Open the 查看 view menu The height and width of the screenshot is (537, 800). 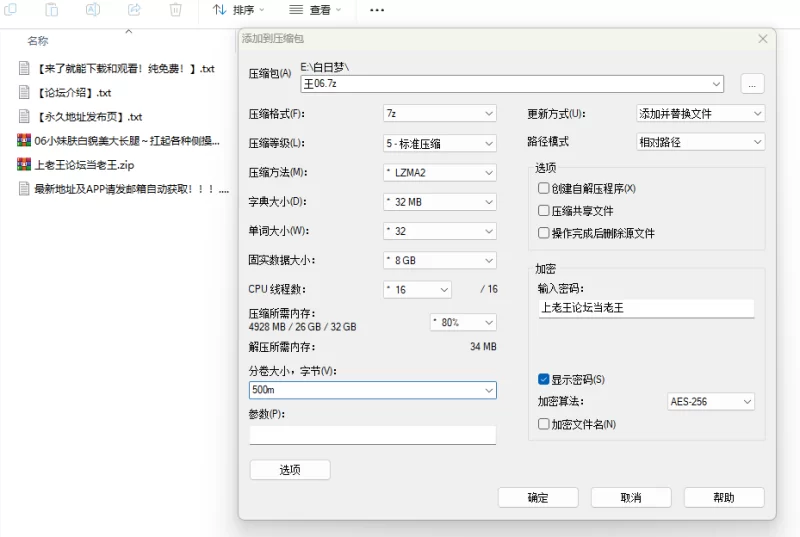[x=316, y=10]
